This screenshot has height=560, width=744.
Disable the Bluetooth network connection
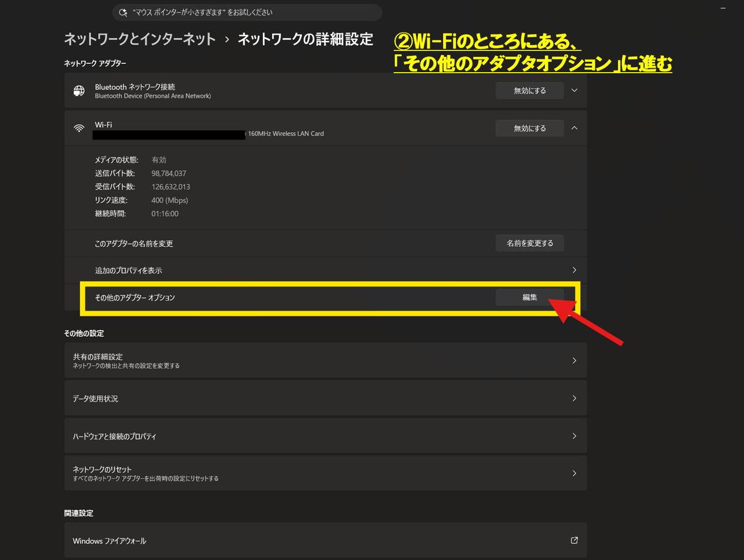tap(529, 91)
